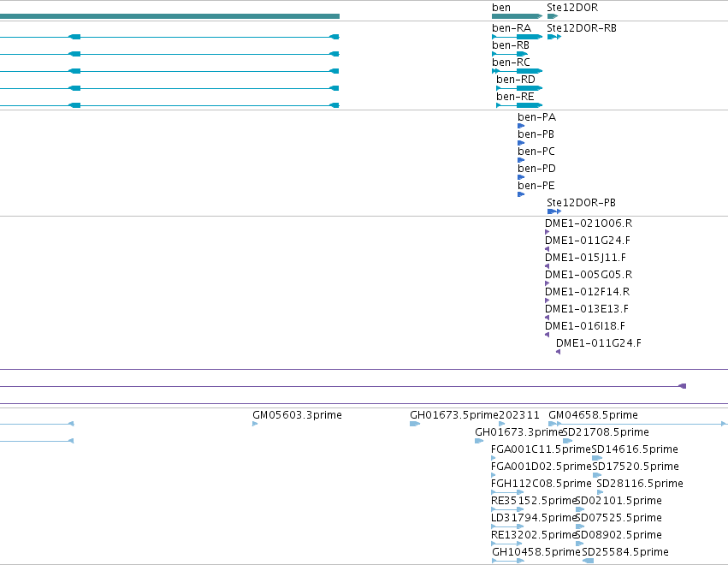The width and height of the screenshot is (728, 565).
Task: Open the SD25584.5prime EST label
Action: click(x=625, y=553)
